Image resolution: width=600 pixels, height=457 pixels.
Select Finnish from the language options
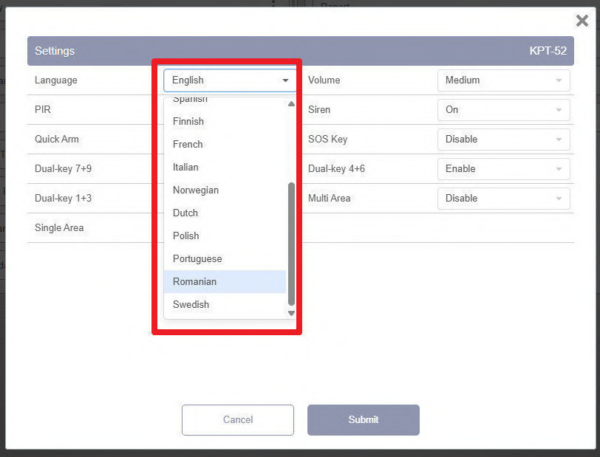[225, 121]
